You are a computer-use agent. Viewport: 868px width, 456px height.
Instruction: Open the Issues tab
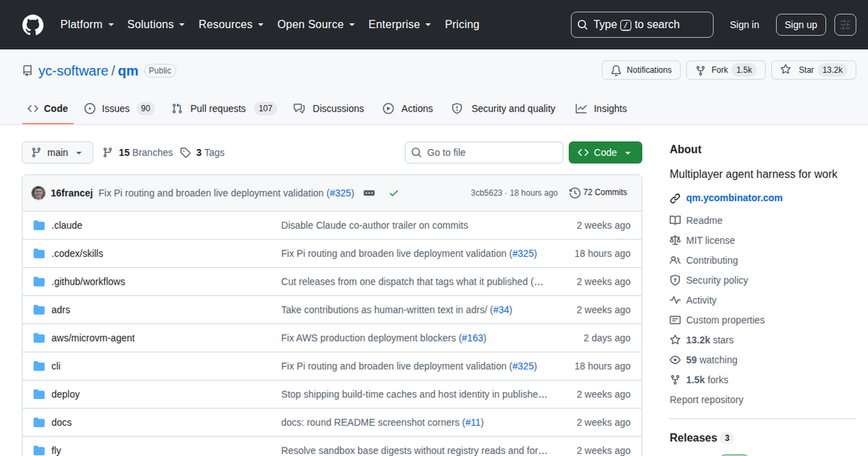pyautogui.click(x=119, y=109)
